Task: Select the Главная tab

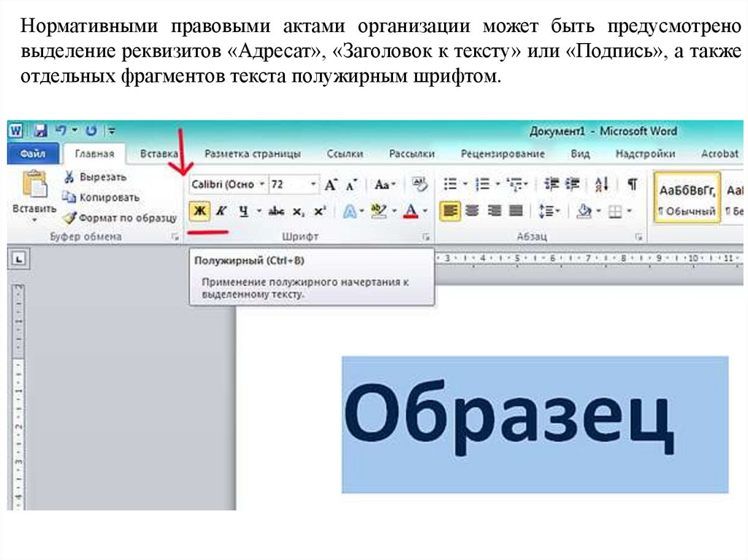Action: click(x=94, y=153)
